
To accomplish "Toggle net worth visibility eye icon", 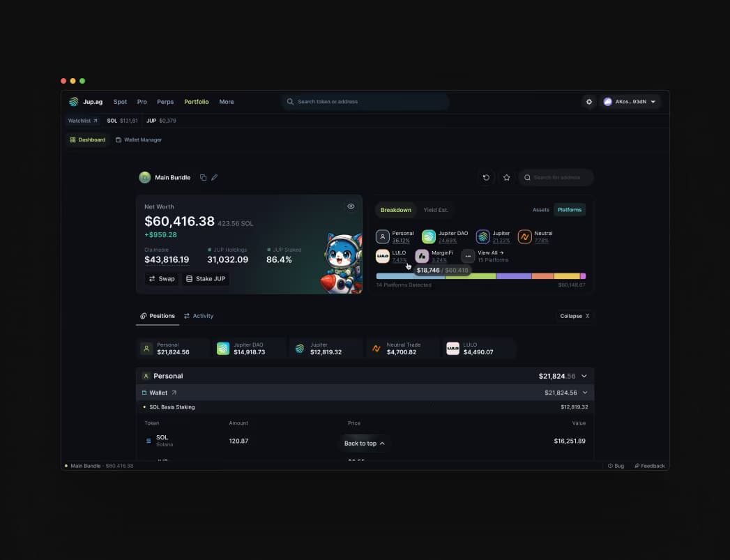I will tap(351, 206).
